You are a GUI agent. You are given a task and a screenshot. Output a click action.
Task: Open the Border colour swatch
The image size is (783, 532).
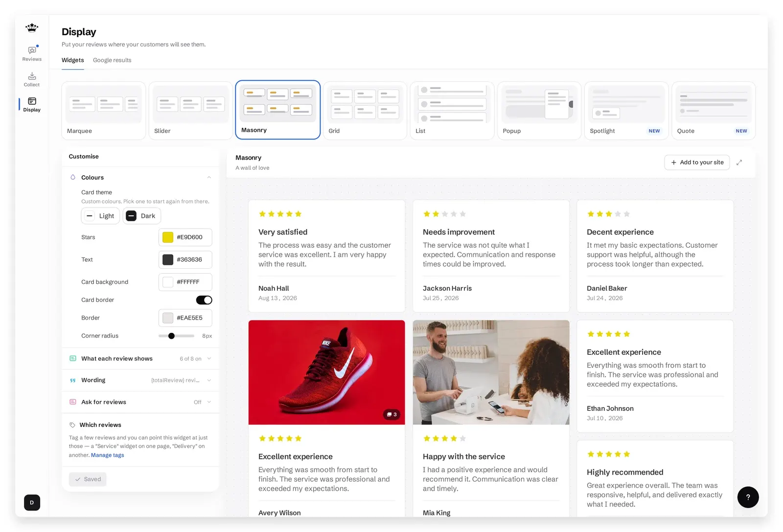coord(168,318)
